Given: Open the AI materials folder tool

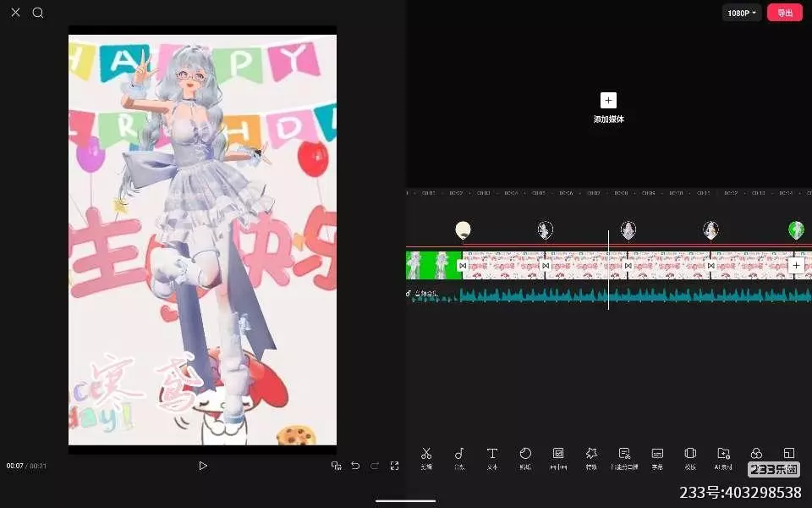Looking at the screenshot, I should [x=723, y=455].
